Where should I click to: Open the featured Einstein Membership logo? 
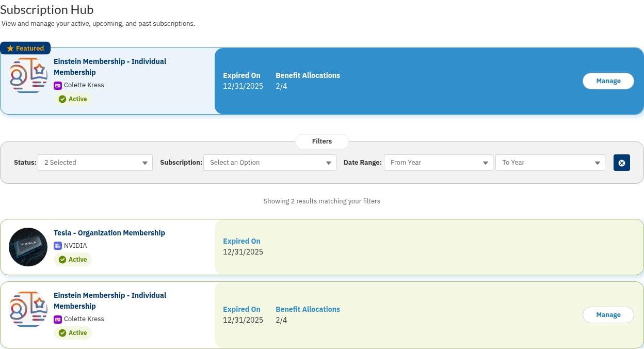coord(28,75)
